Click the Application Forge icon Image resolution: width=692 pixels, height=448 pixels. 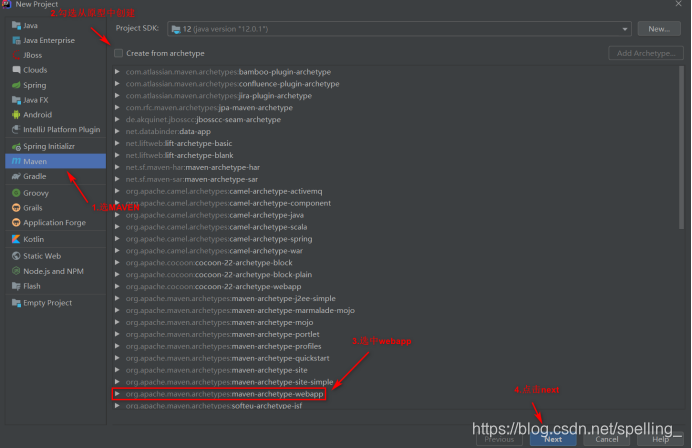(x=16, y=223)
